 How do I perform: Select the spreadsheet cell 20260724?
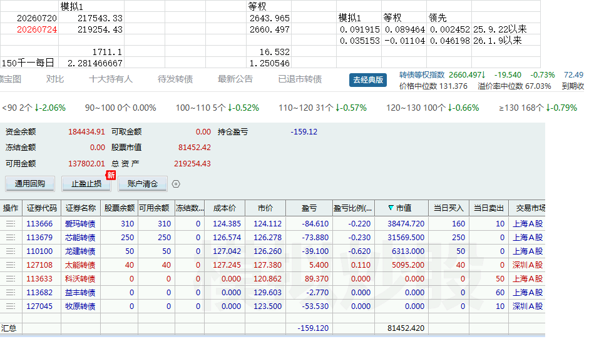pos(29,29)
